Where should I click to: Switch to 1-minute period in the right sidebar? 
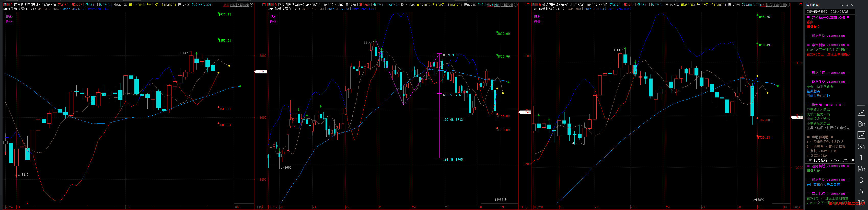pyautogui.click(x=862, y=158)
